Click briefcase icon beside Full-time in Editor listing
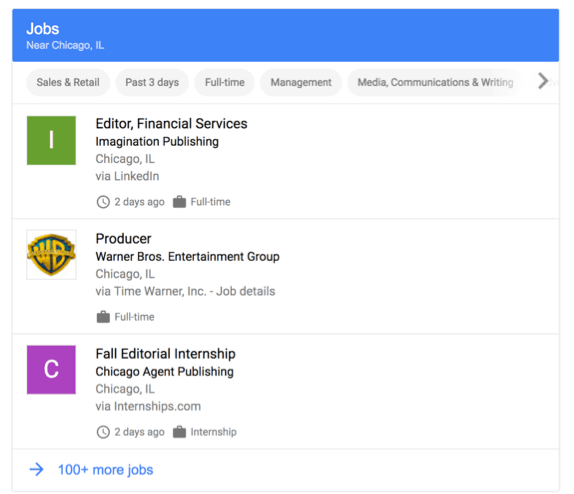 179,202
